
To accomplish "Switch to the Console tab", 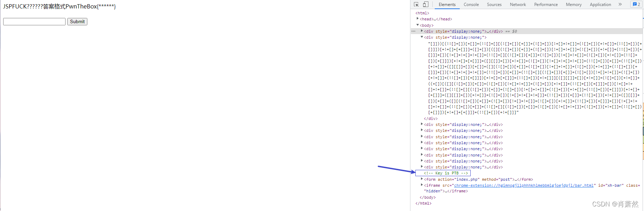I will 471,5.
